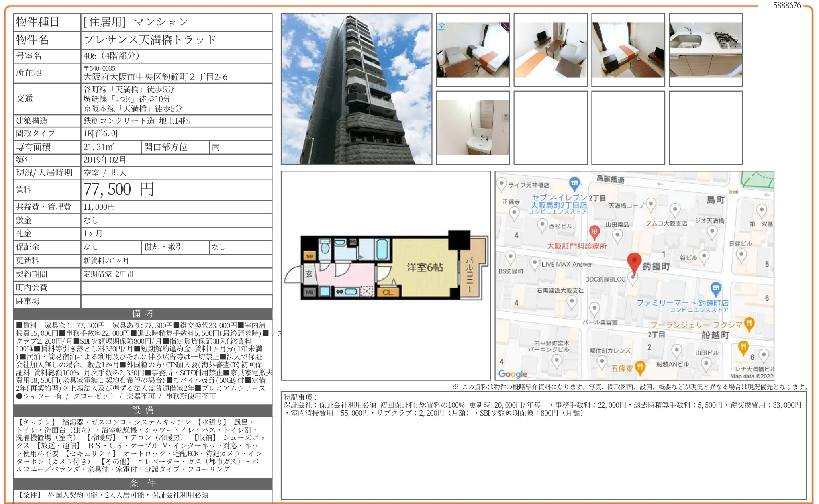Open the washbasin room photo
This screenshot has height=504, width=819.
point(473,127)
